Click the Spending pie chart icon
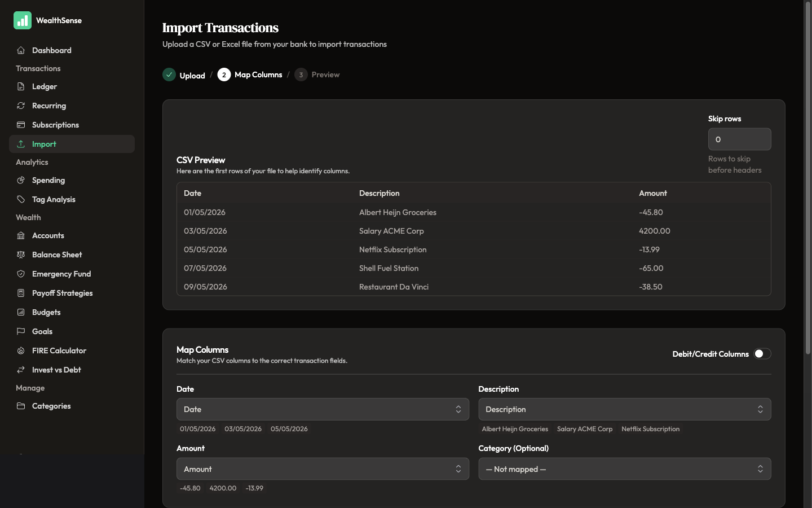This screenshot has height=508, width=812. [x=21, y=180]
